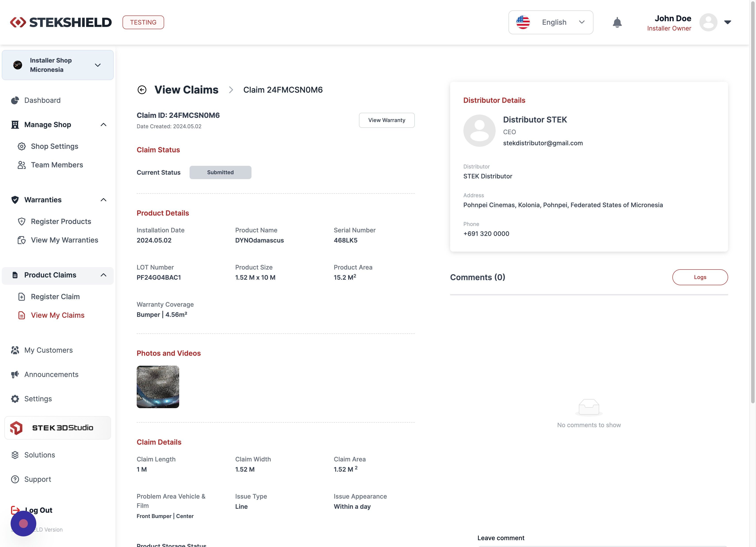Select Register Claim menu item

coord(55,297)
